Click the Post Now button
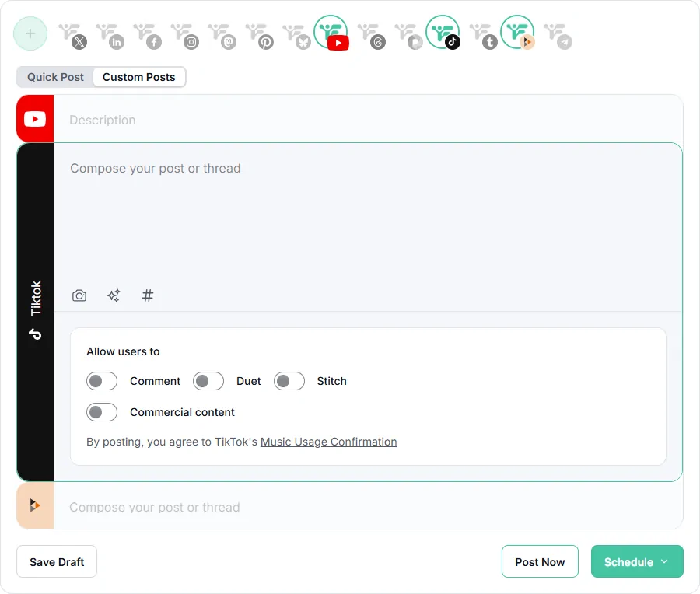The height and width of the screenshot is (594, 700). pyautogui.click(x=540, y=561)
